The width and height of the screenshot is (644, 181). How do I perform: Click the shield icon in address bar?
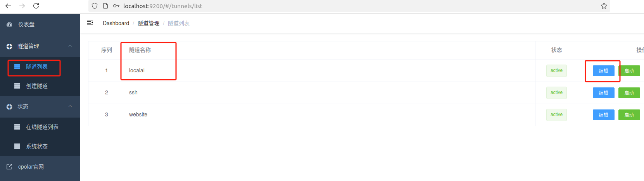click(x=95, y=6)
